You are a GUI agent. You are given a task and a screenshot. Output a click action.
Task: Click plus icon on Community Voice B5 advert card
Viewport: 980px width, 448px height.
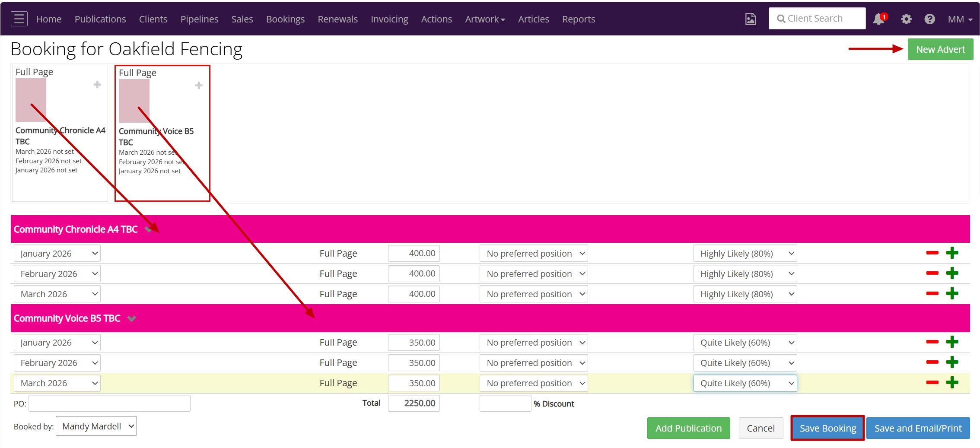pos(199,86)
